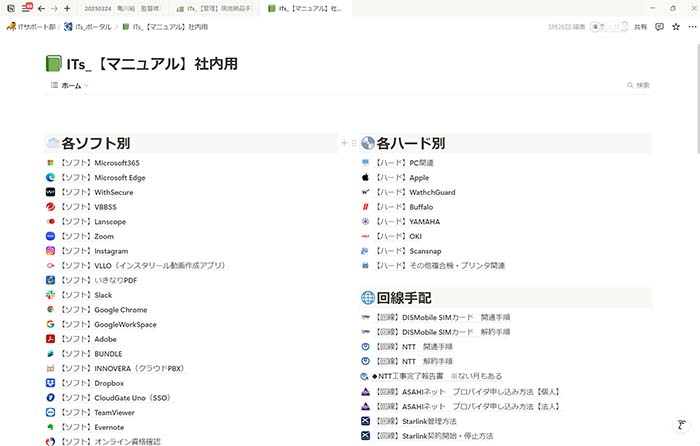
Task: Switch to the ITs_【管理】 tab
Action: pyautogui.click(x=214, y=8)
